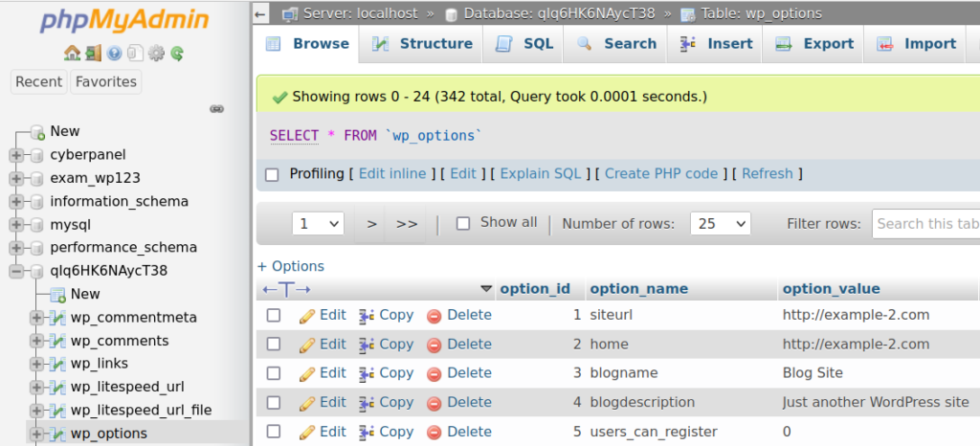Screen dimensions: 980x446
Task: Switch to the Structure tab
Action: (422, 44)
